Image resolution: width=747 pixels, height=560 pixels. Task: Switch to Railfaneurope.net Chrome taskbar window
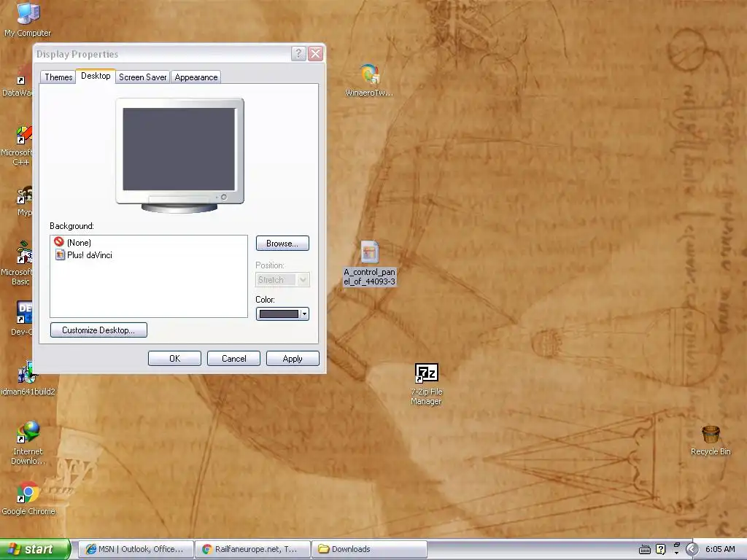[253, 549]
